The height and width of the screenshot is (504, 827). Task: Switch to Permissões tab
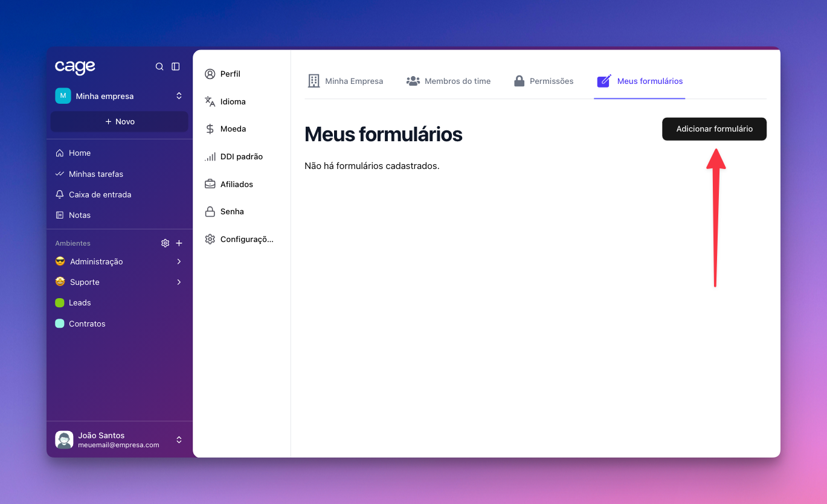click(x=544, y=81)
